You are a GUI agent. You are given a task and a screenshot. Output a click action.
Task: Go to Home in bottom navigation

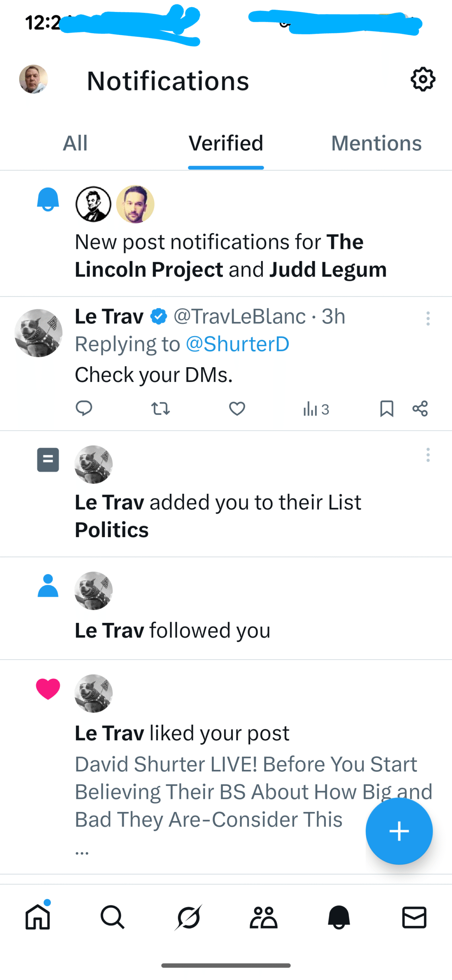[x=38, y=918]
